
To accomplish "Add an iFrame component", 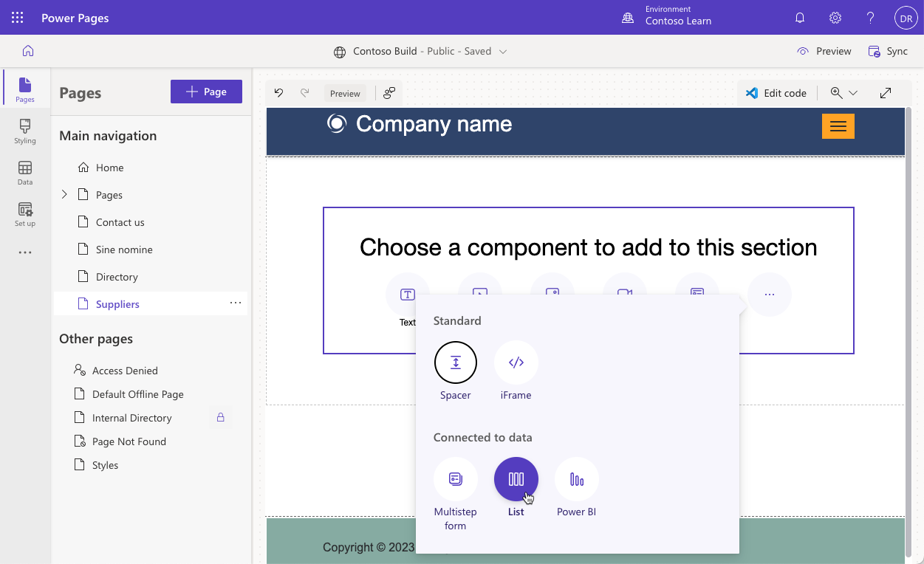I will coord(516,362).
